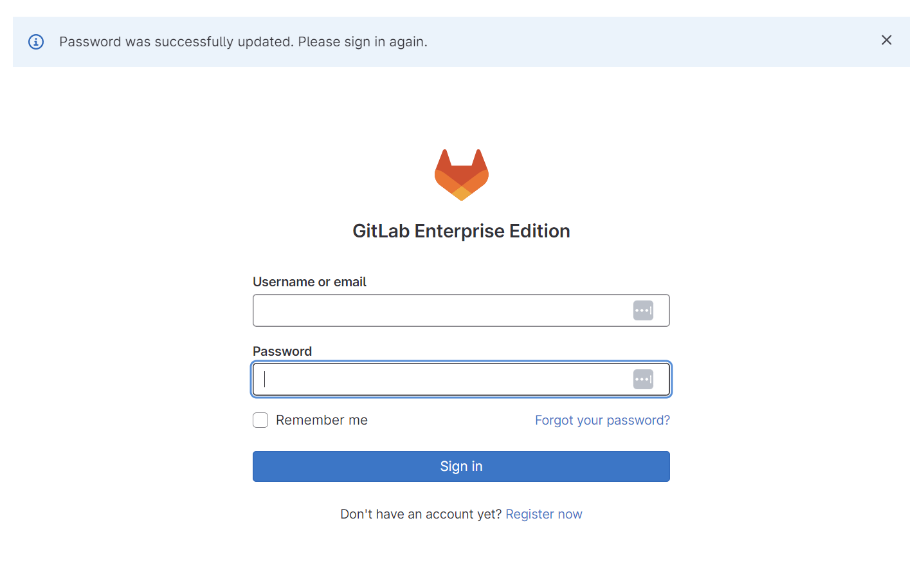Select the GitLab Enterprise Edition heading
This screenshot has width=924, height=561.
pos(460,230)
